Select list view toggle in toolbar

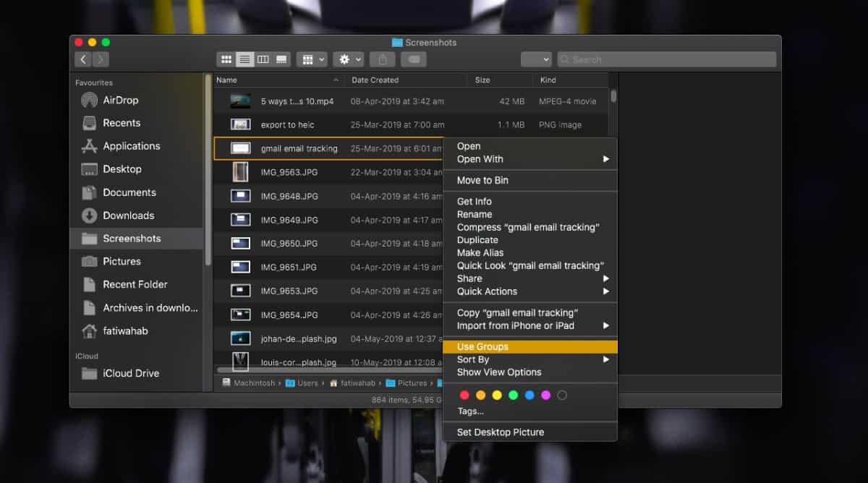click(245, 59)
